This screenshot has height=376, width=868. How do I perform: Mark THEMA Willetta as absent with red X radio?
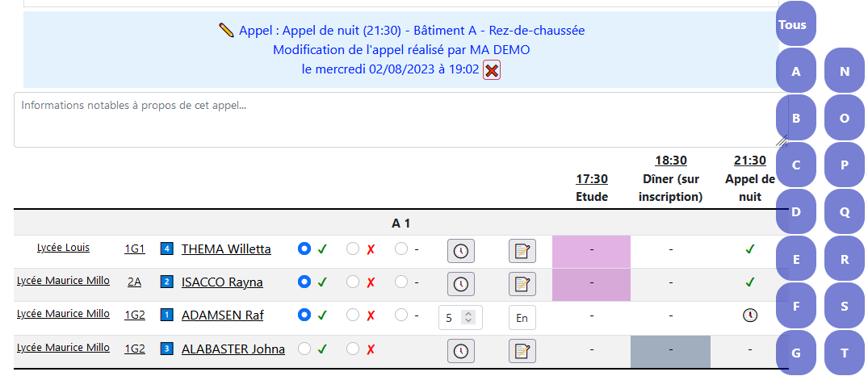tap(353, 249)
